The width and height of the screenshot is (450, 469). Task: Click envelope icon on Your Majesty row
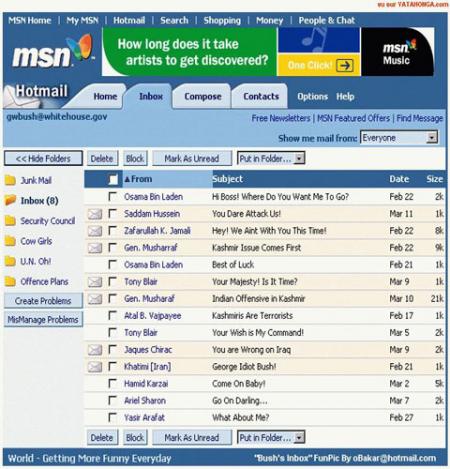click(95, 282)
